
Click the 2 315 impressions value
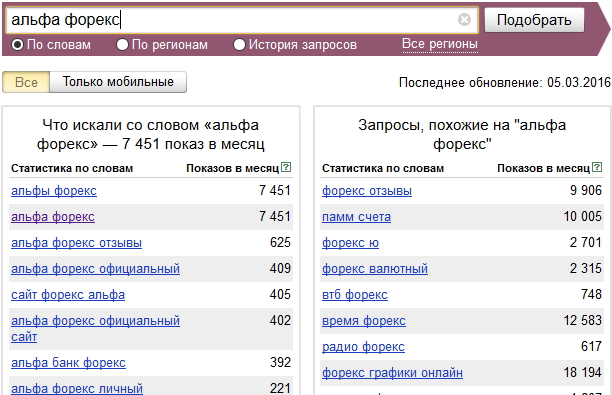pyautogui.click(x=586, y=269)
